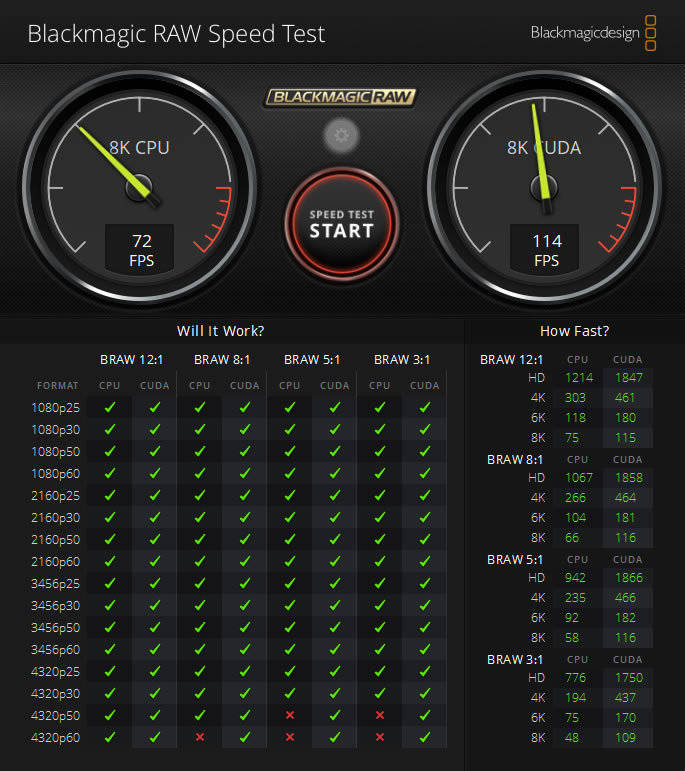This screenshot has height=771, width=685.
Task: Select the 'How Fast?' panel heading
Action: coord(574,331)
